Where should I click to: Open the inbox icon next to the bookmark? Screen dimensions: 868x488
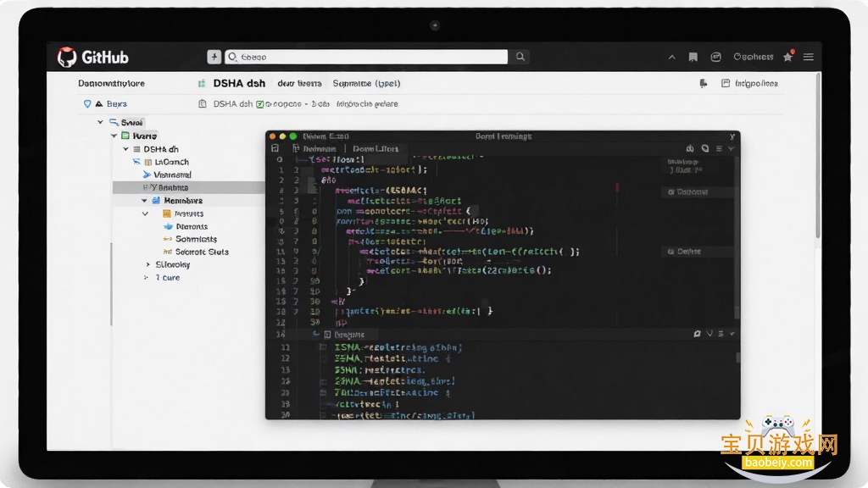click(715, 57)
